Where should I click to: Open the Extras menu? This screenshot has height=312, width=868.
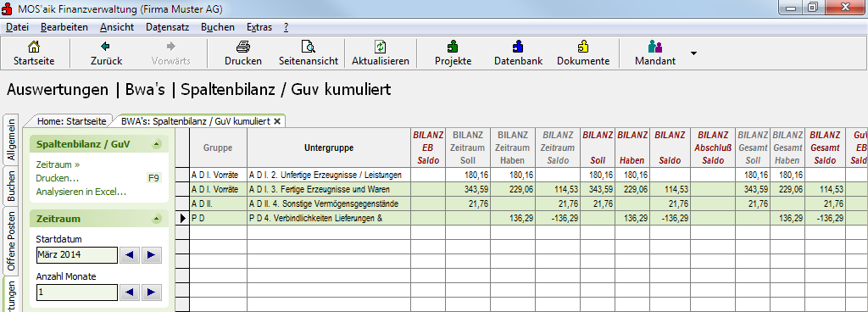point(259,27)
